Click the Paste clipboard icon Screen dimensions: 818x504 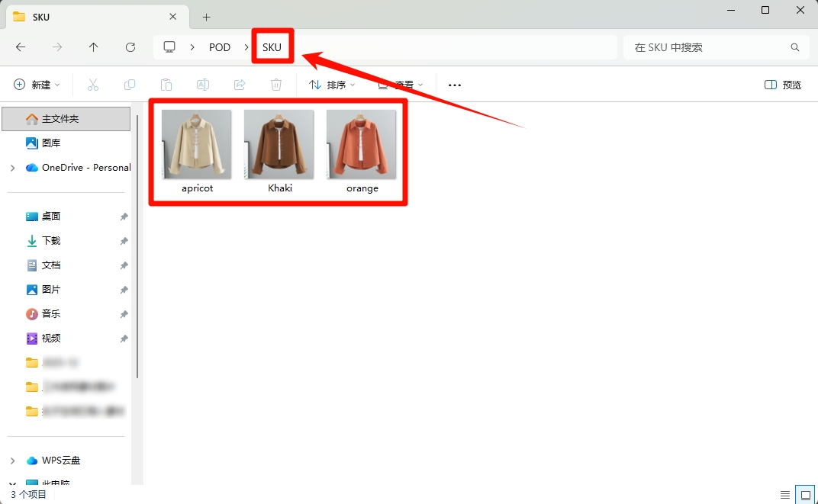(x=166, y=85)
